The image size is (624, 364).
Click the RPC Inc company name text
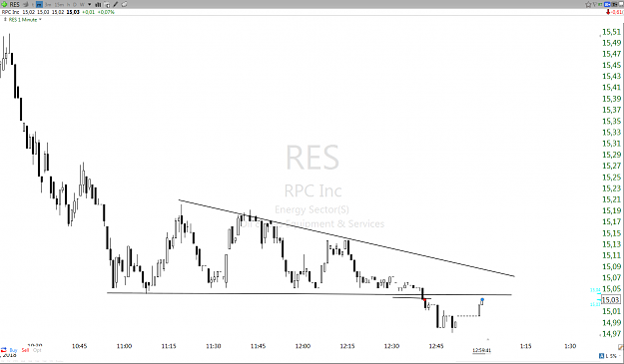(10, 12)
